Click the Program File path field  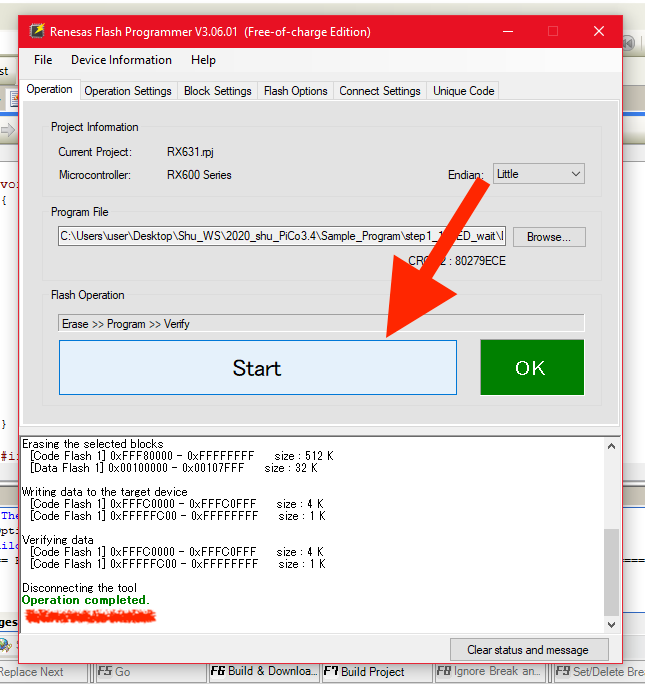pyautogui.click(x=282, y=236)
